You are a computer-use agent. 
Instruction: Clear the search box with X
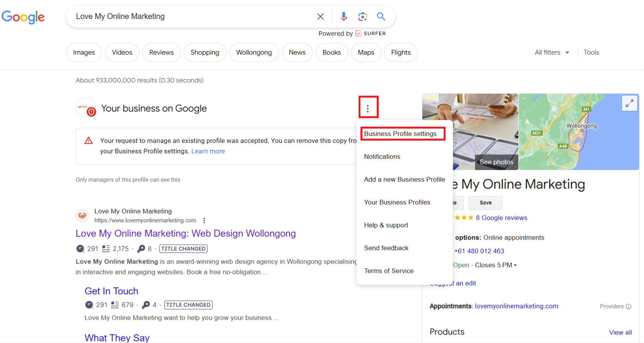click(320, 17)
